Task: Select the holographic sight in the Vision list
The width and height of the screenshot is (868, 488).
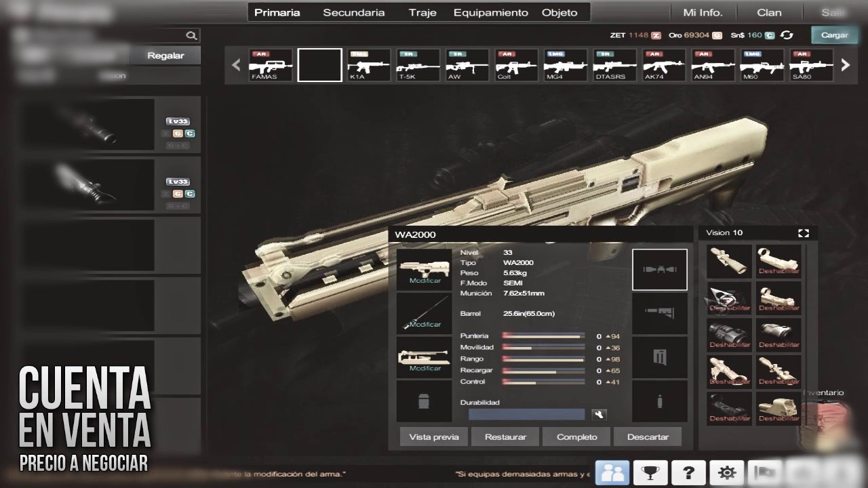Action: [x=778, y=409]
